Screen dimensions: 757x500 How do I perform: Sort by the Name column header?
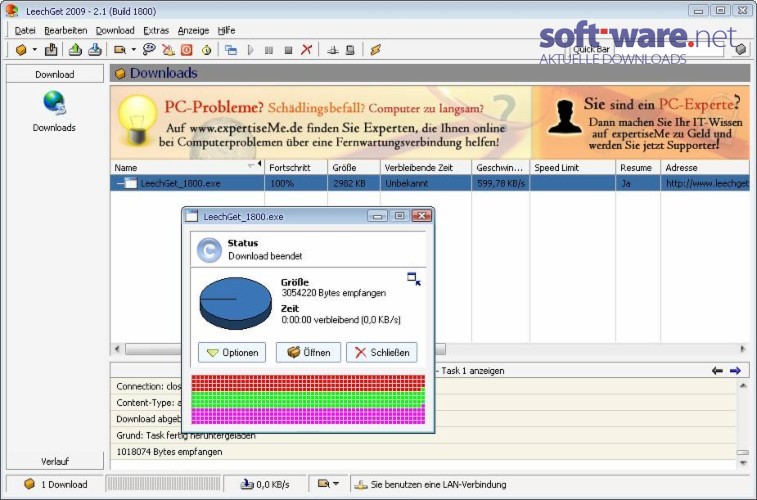(187, 167)
